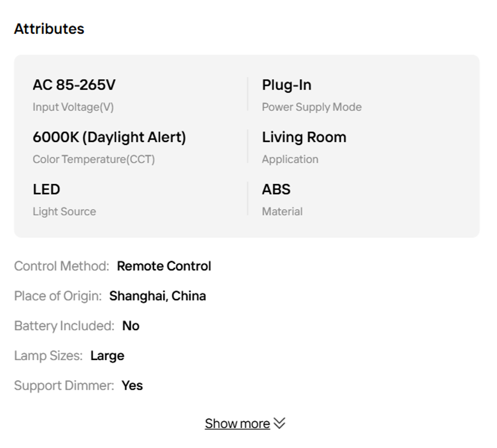Image resolution: width=497 pixels, height=448 pixels.
Task: Click the Power Supply Mode label
Action: coord(312,107)
